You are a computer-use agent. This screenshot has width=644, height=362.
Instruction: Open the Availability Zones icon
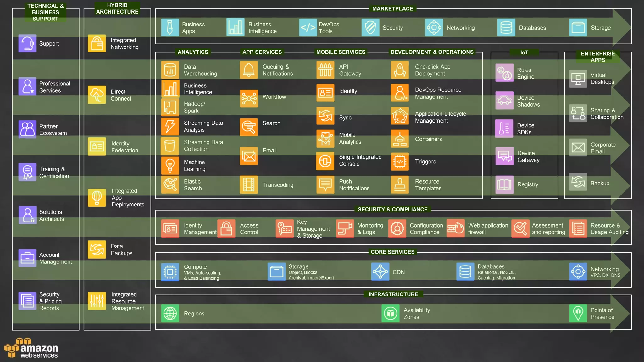point(390,313)
